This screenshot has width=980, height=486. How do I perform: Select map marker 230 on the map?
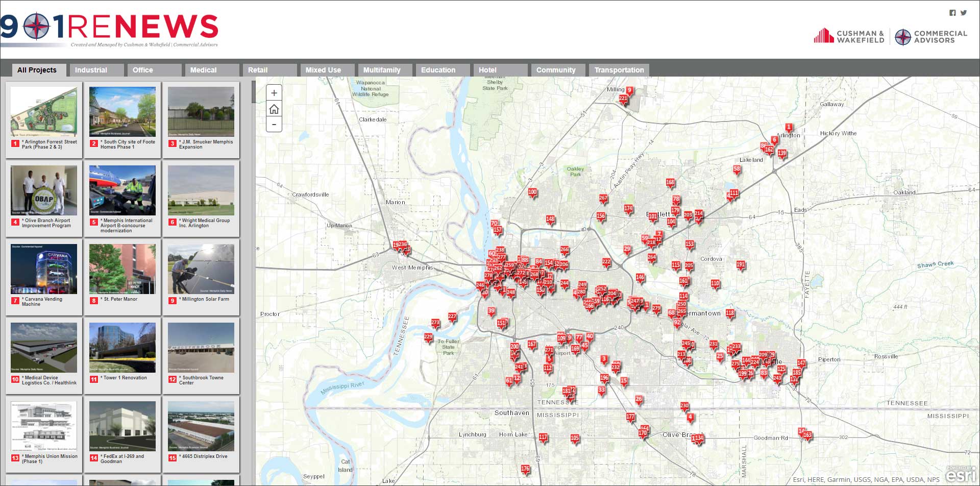click(x=684, y=406)
